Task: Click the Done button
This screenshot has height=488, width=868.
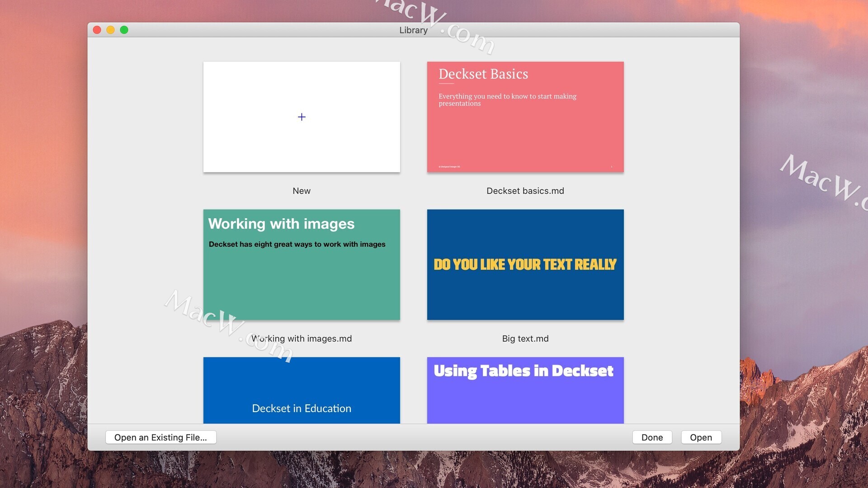Action: point(652,437)
